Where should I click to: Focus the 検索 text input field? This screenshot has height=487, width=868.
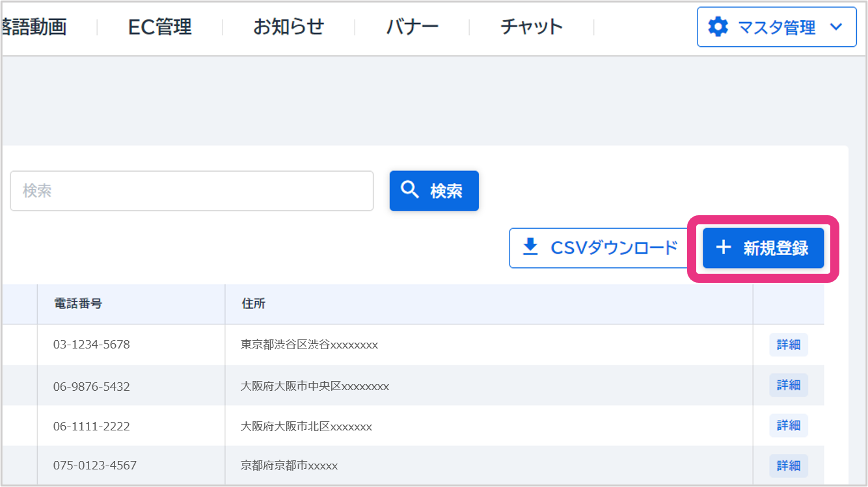pyautogui.click(x=191, y=191)
